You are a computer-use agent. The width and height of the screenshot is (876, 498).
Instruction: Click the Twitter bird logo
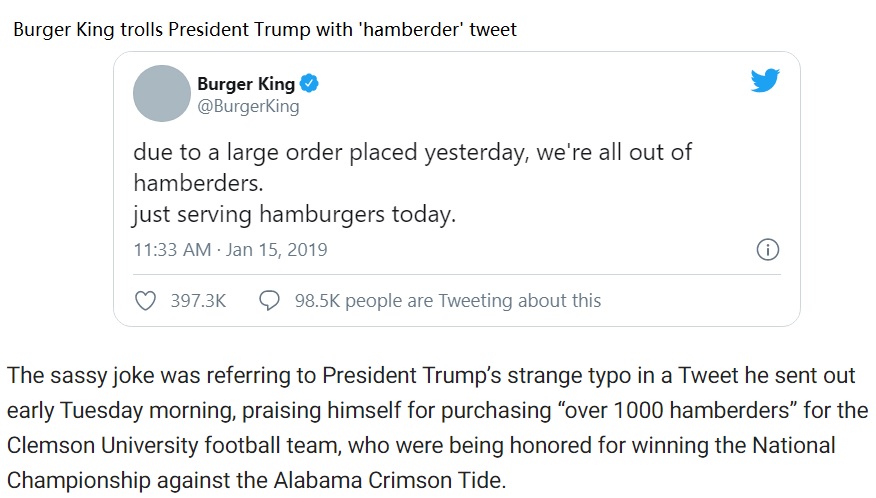[764, 81]
